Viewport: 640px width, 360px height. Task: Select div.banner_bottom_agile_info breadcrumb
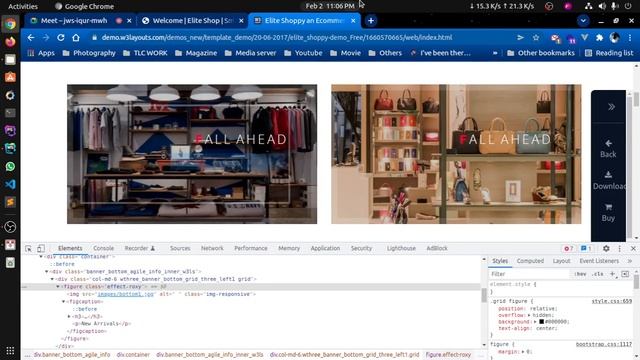pyautogui.click(x=72, y=355)
